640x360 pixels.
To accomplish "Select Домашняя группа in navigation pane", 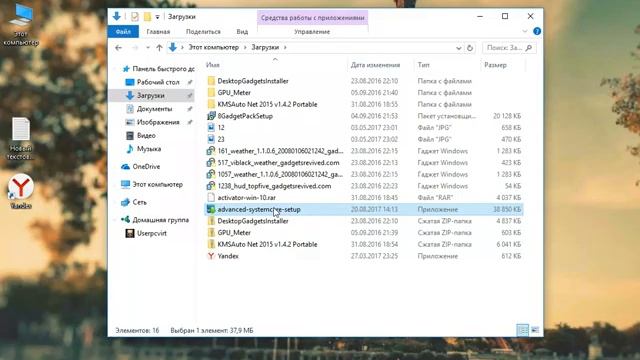I will pyautogui.click(x=155, y=220).
